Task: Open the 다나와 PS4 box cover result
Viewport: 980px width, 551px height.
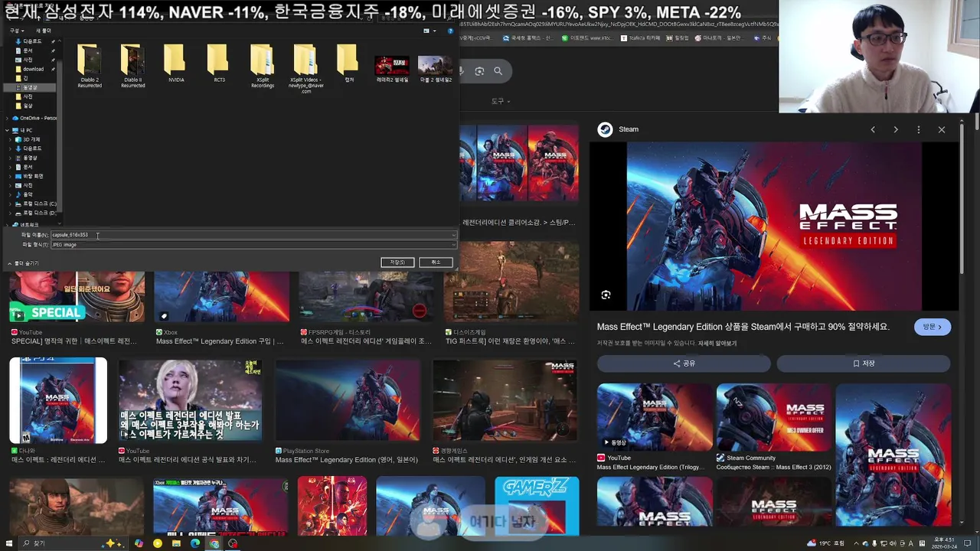Action: 58,400
